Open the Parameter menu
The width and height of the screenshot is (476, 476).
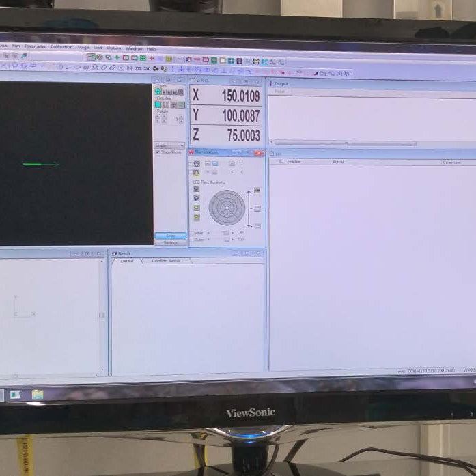point(36,46)
